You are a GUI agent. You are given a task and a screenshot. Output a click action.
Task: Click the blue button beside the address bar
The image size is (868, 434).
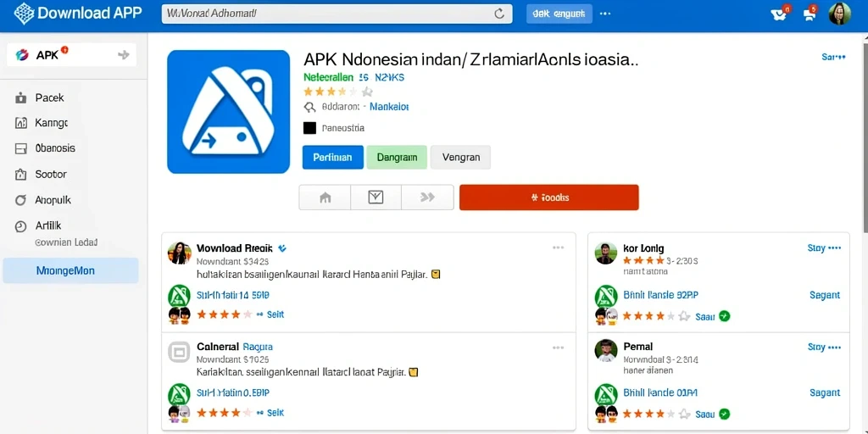point(559,14)
